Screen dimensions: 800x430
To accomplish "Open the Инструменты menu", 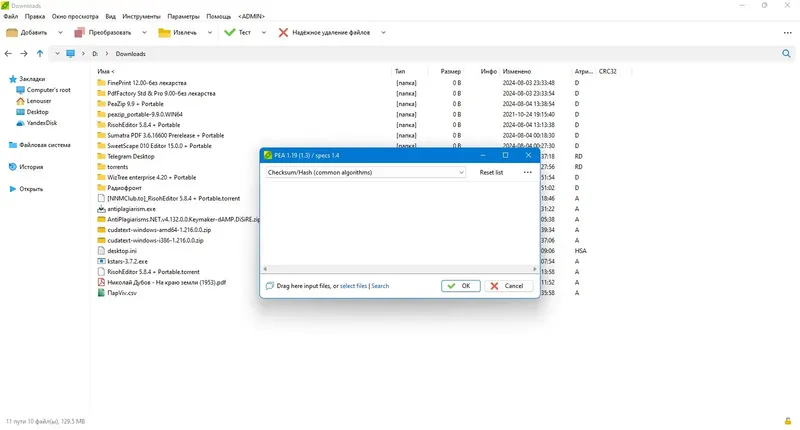I will tap(141, 16).
